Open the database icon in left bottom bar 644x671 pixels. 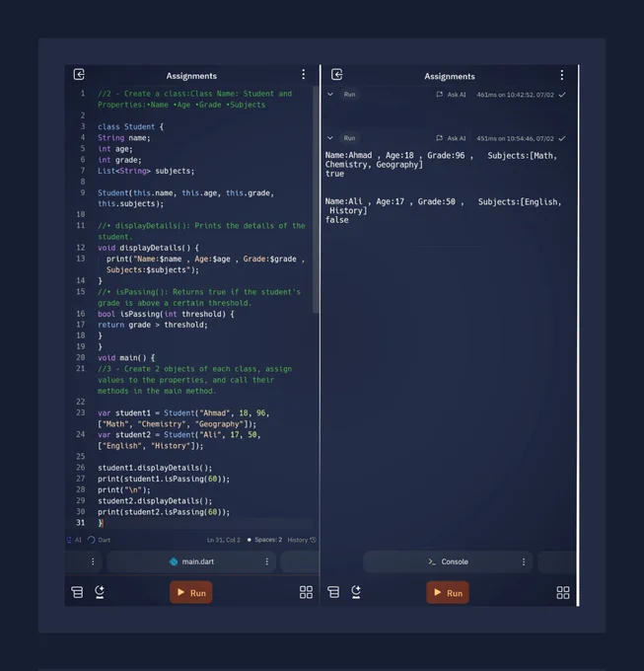pyautogui.click(x=77, y=592)
